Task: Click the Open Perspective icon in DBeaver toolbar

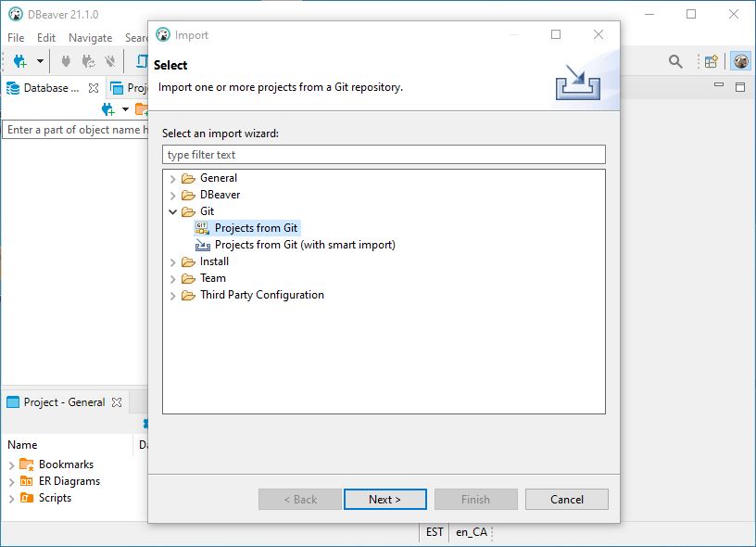Action: [x=712, y=61]
